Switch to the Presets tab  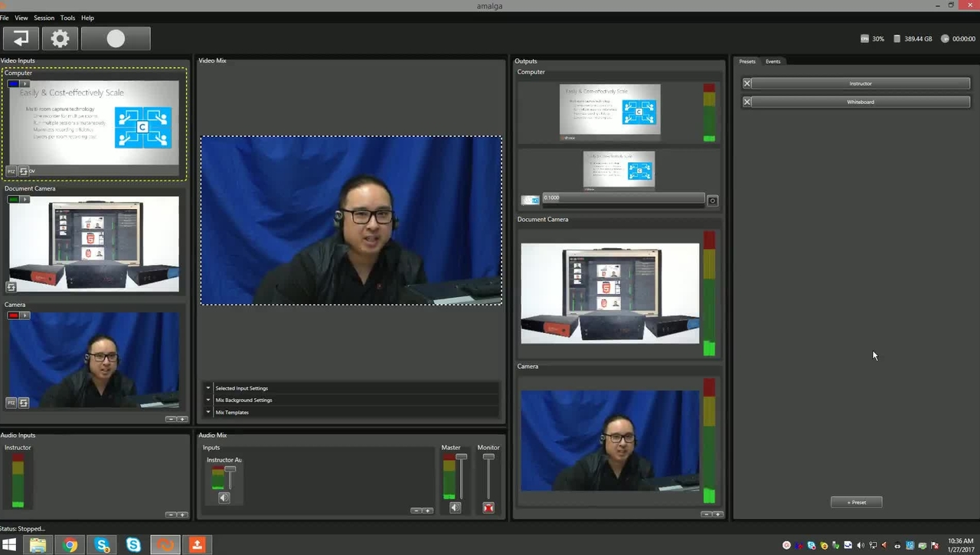pyautogui.click(x=747, y=61)
